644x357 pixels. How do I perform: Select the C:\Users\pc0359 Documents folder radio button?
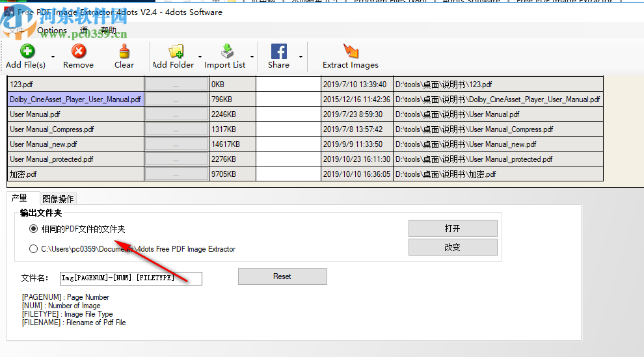click(x=33, y=248)
